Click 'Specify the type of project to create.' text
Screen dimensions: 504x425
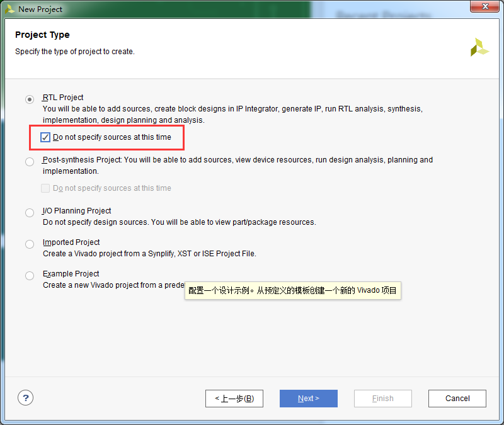75,52
